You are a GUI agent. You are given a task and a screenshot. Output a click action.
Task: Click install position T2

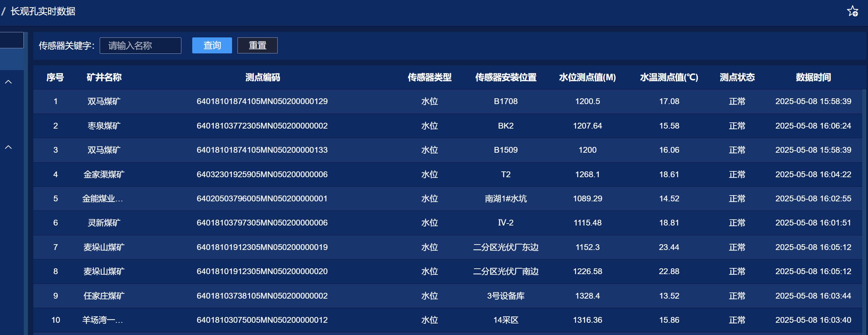pos(506,174)
